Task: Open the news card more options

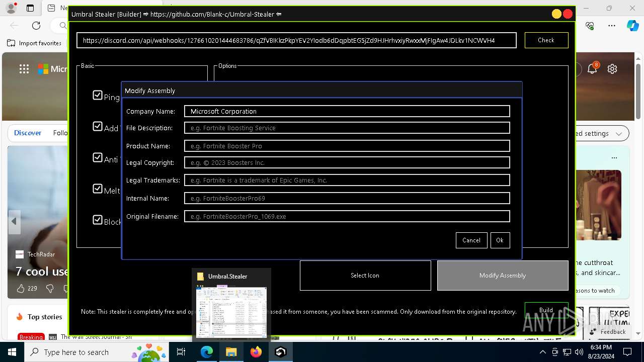Action: pyautogui.click(x=614, y=158)
